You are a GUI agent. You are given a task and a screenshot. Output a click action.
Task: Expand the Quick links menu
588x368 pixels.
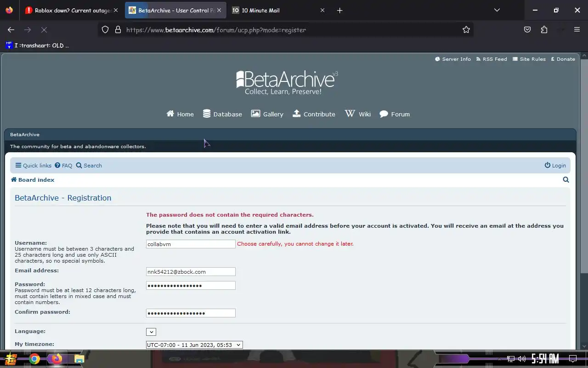pos(33,166)
